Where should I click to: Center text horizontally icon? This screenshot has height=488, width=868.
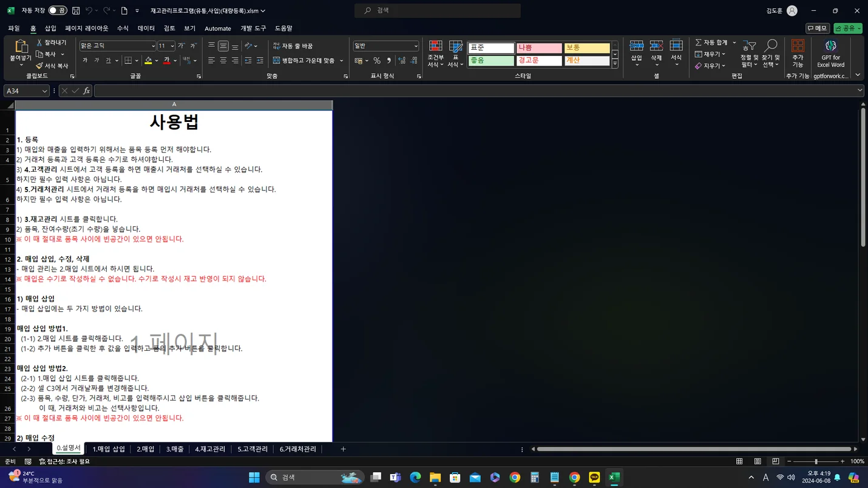pyautogui.click(x=223, y=60)
